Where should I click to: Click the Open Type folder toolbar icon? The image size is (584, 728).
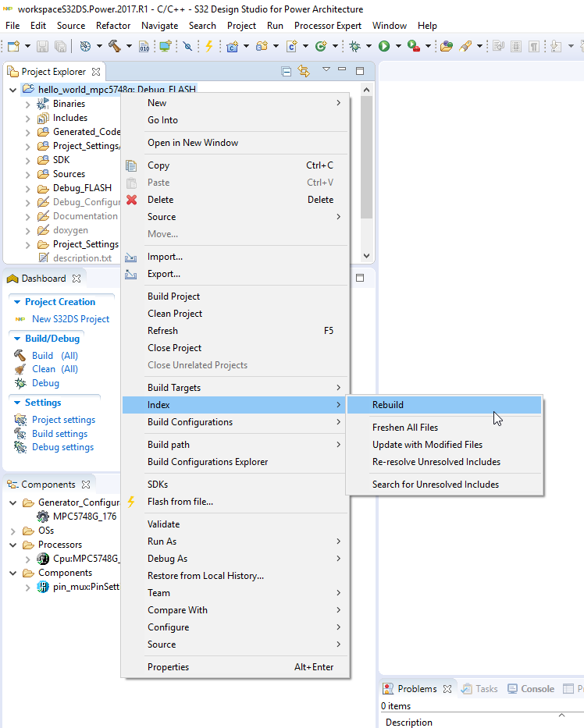[447, 46]
